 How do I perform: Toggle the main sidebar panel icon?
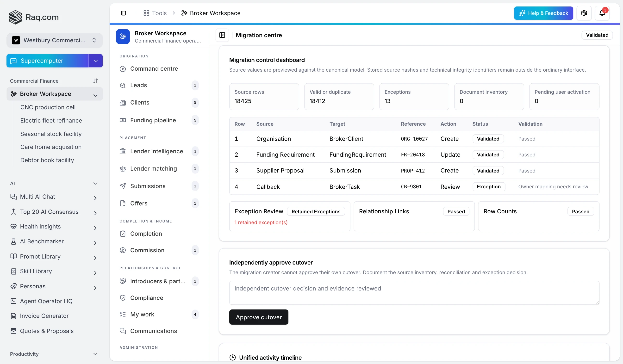(123, 13)
